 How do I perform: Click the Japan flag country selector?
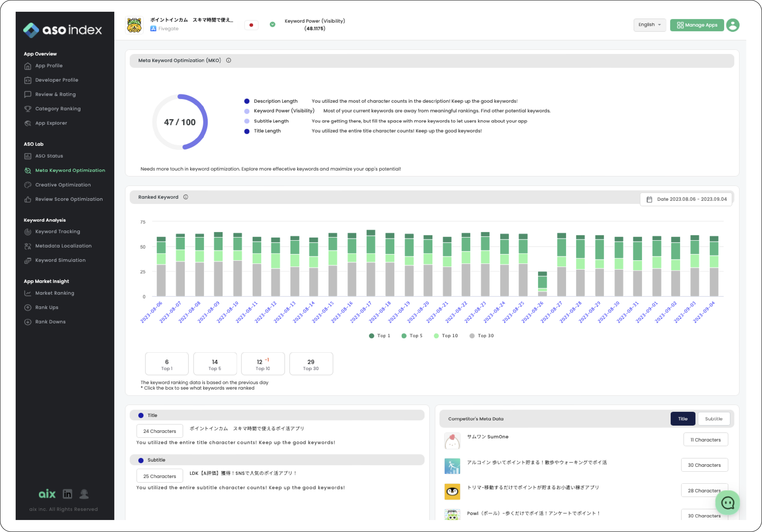coord(251,25)
